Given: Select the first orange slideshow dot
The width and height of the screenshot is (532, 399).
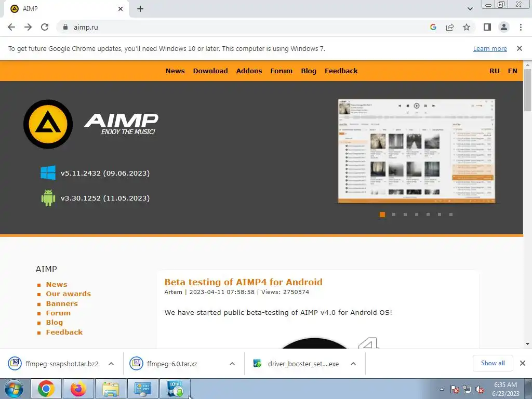Looking at the screenshot, I should pyautogui.click(x=382, y=215).
